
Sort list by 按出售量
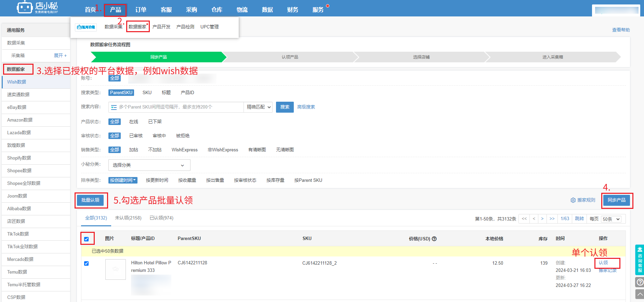point(215,180)
